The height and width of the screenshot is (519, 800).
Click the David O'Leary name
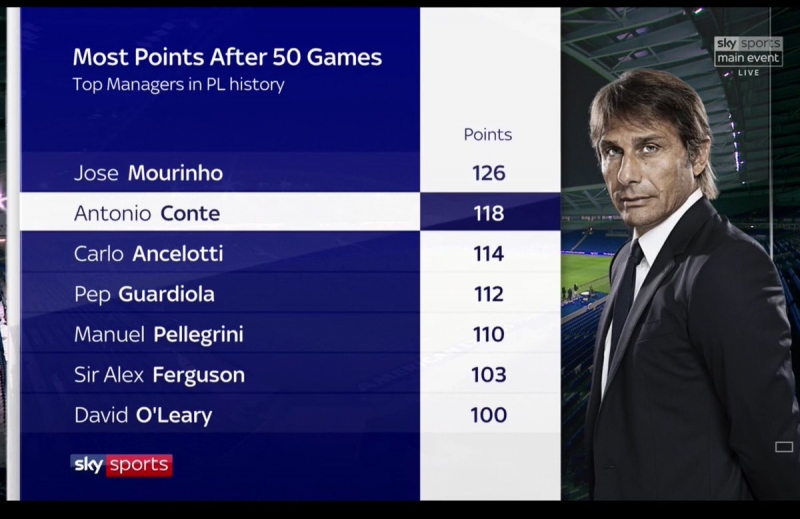pyautogui.click(x=143, y=415)
